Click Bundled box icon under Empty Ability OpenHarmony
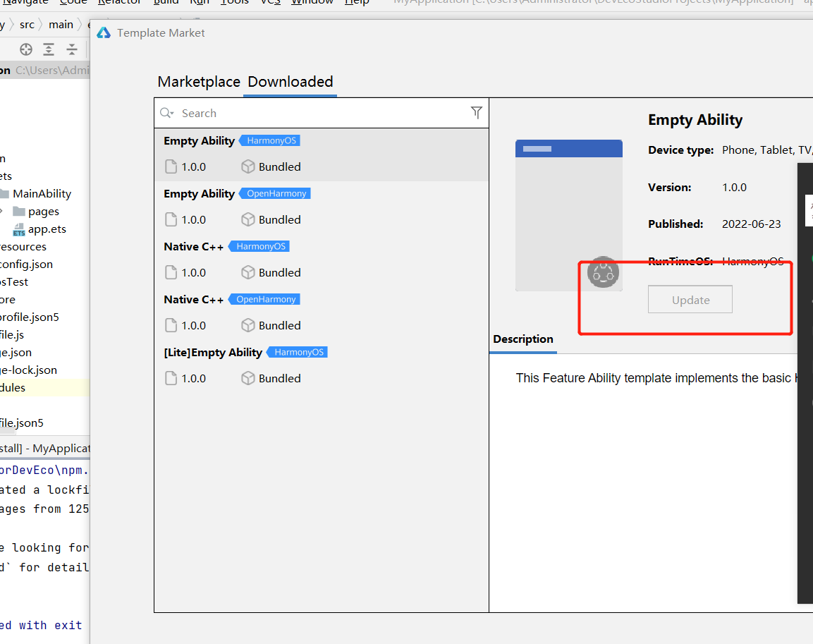This screenshot has width=813, height=644. coord(247,219)
